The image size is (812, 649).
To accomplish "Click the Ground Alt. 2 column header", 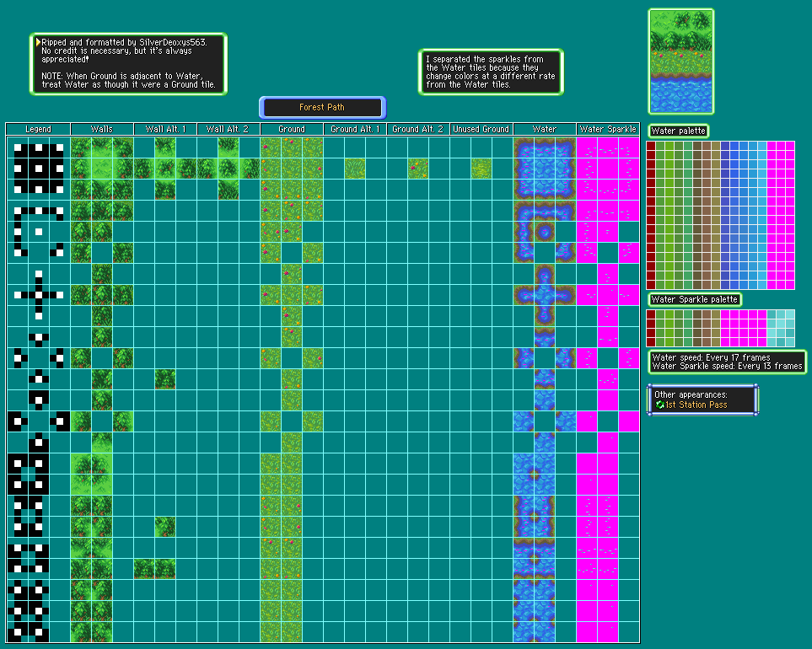I will tap(418, 129).
